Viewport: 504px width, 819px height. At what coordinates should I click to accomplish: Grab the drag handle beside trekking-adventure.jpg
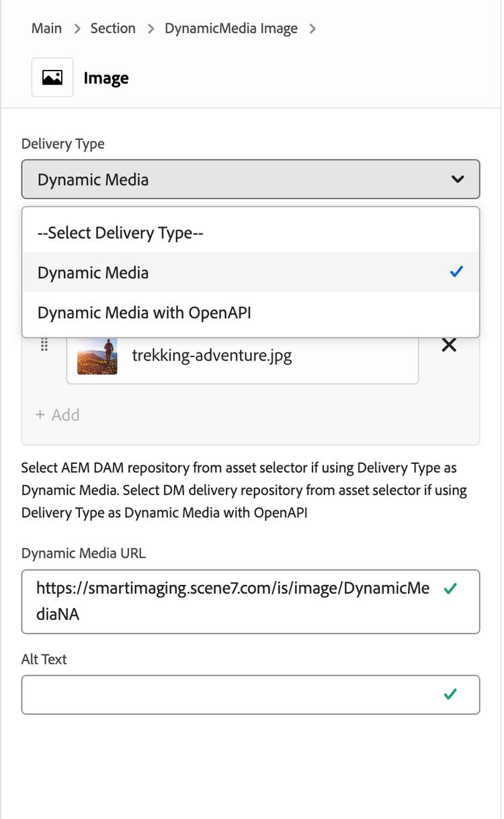coord(44,345)
